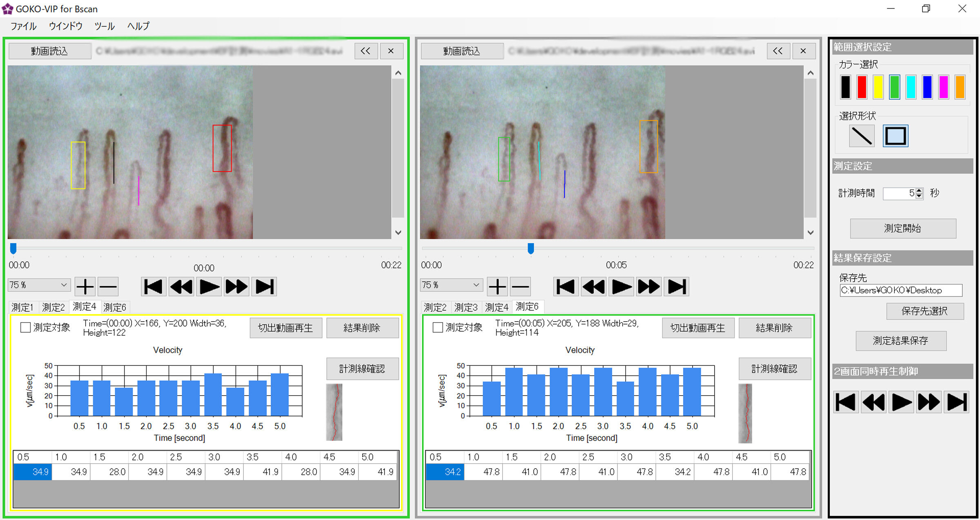Click 保存先選択 button
This screenshot has width=980, height=520.
[x=924, y=311]
